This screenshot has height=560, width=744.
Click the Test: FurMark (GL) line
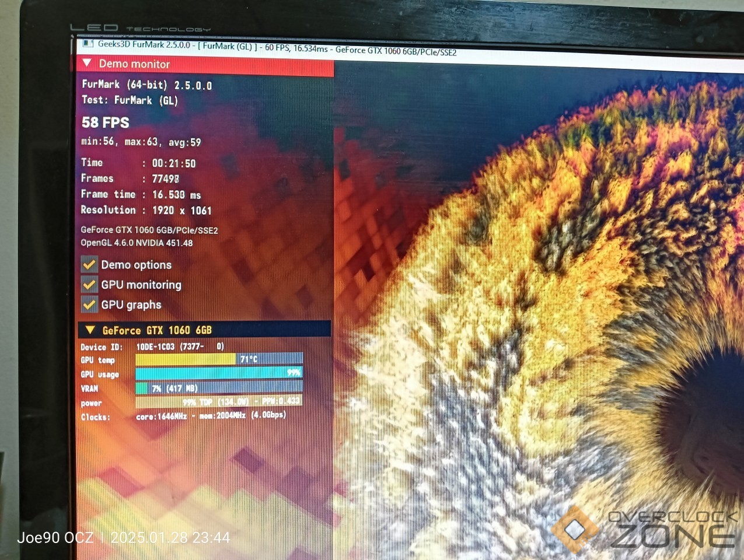click(130, 100)
